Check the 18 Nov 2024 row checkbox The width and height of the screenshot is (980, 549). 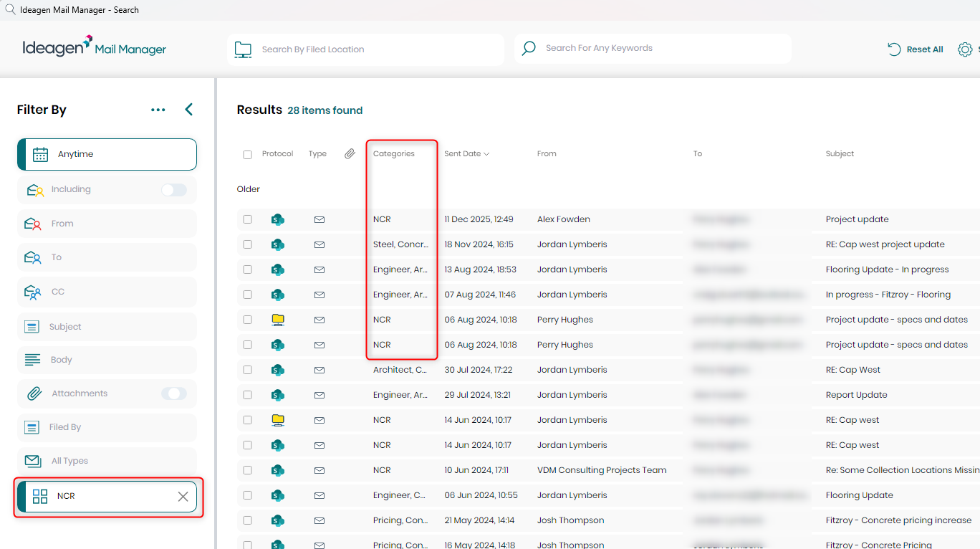click(x=247, y=244)
